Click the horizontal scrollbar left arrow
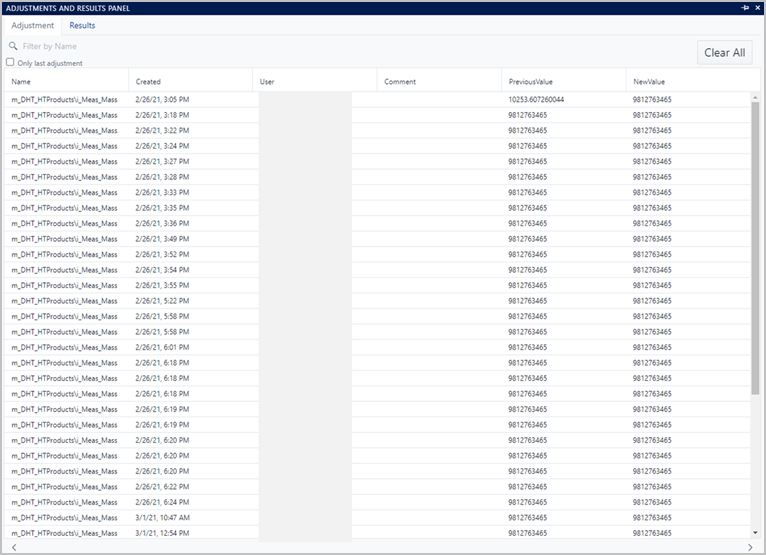This screenshot has height=555, width=766. click(11, 547)
